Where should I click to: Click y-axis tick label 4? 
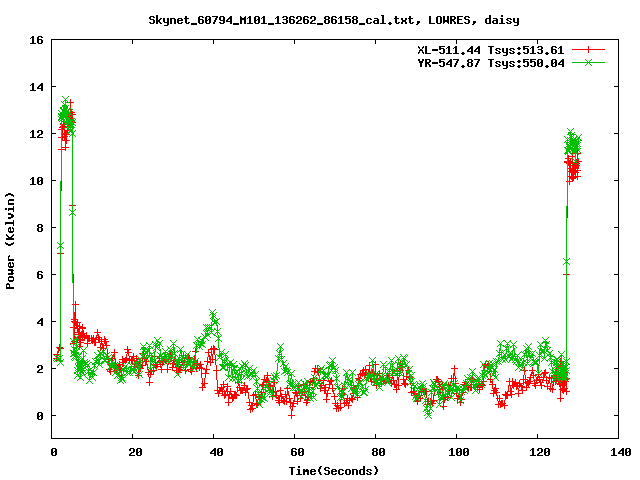40,322
